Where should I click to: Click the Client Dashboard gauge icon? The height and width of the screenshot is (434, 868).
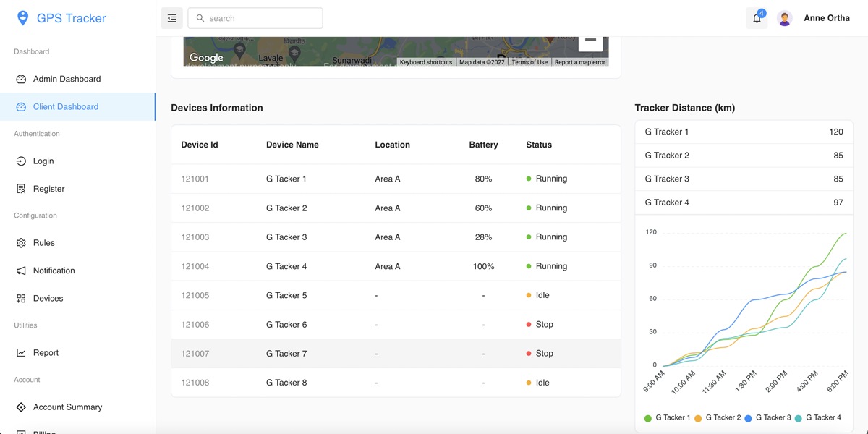tap(21, 106)
